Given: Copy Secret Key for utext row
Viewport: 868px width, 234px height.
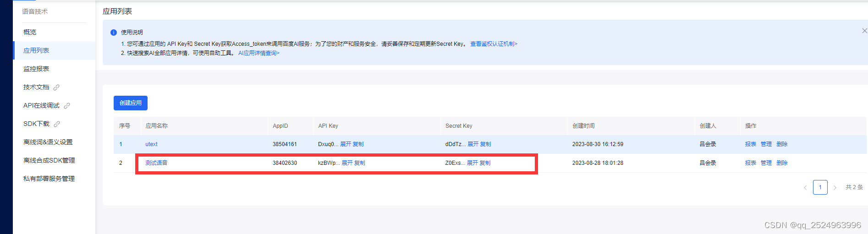Looking at the screenshot, I should pos(485,144).
